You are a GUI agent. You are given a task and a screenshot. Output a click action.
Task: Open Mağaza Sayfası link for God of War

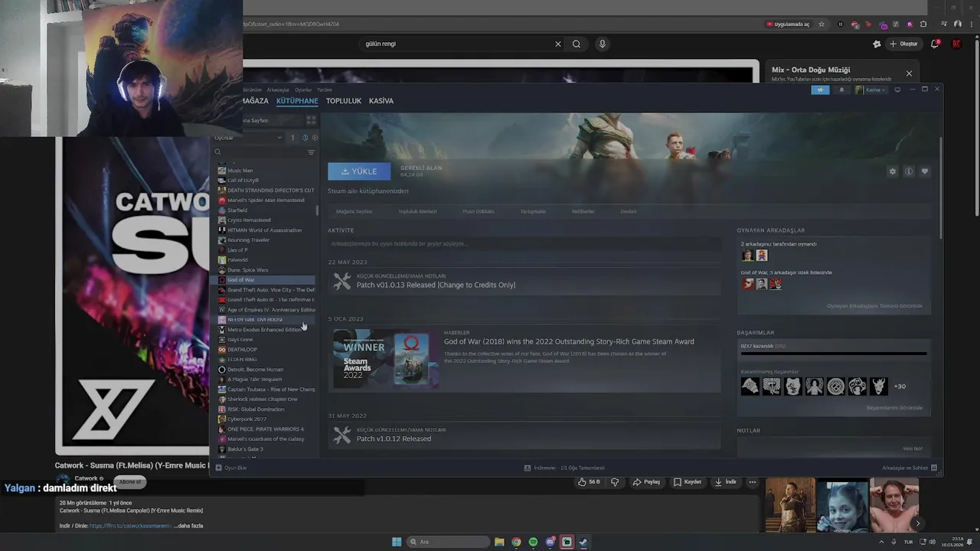click(354, 211)
